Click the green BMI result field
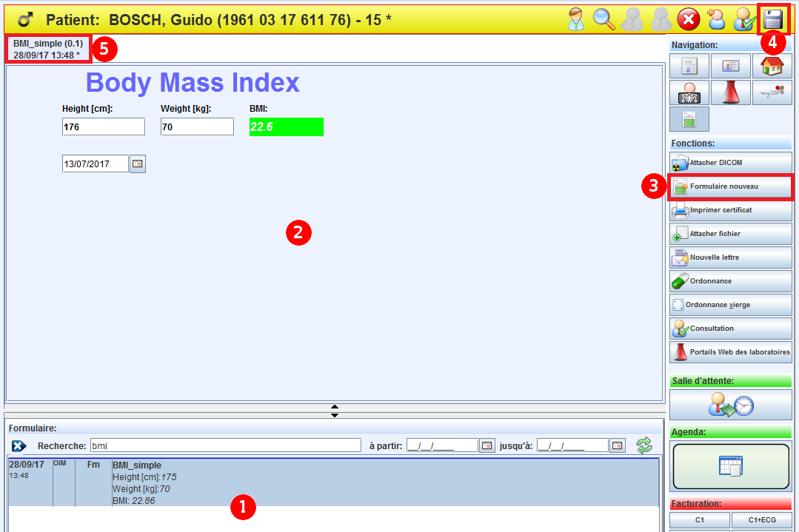The image size is (799, 532). click(287, 127)
